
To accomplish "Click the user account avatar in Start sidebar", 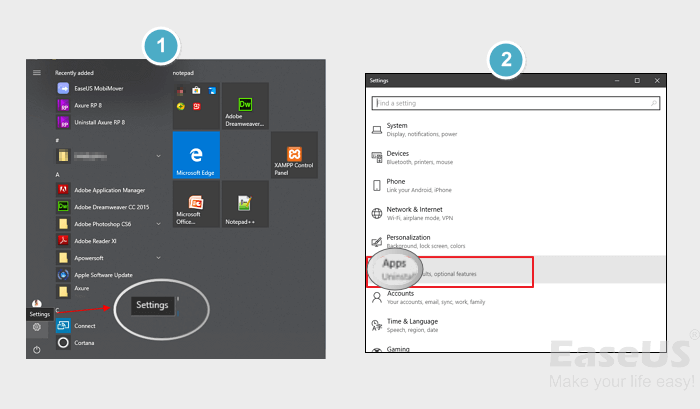I will tap(37, 303).
